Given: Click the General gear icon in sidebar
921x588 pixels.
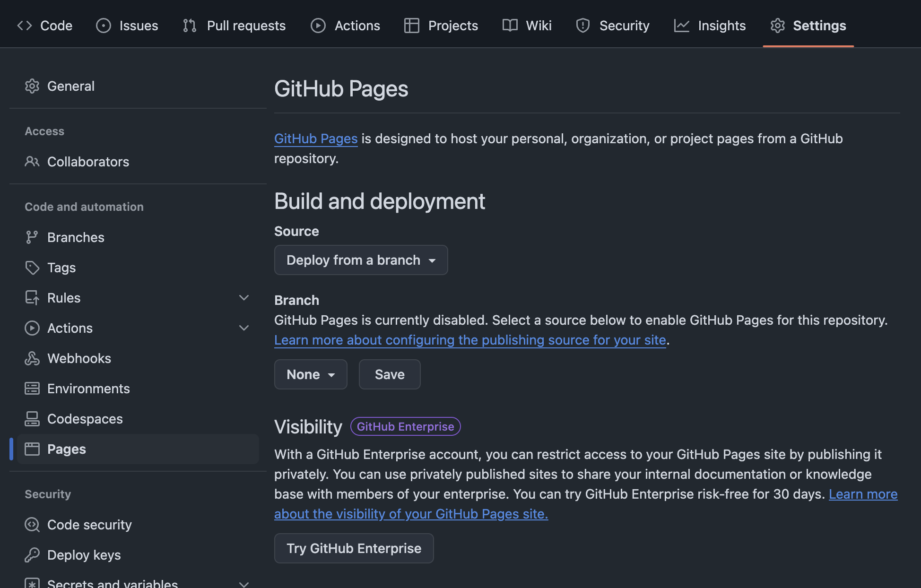Looking at the screenshot, I should (32, 86).
